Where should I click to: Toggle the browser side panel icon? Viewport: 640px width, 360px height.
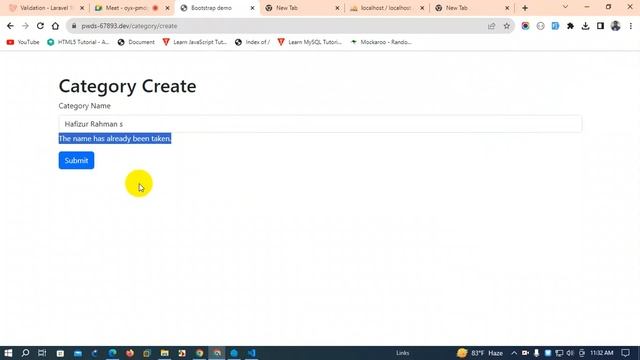(600, 26)
